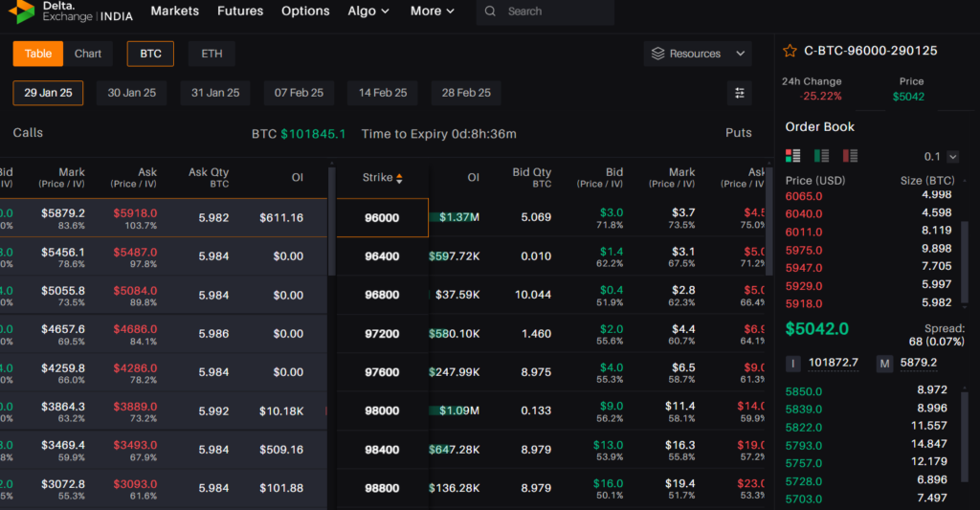Sort option chain by Strike arrows
The width and height of the screenshot is (980, 510).
[399, 178]
